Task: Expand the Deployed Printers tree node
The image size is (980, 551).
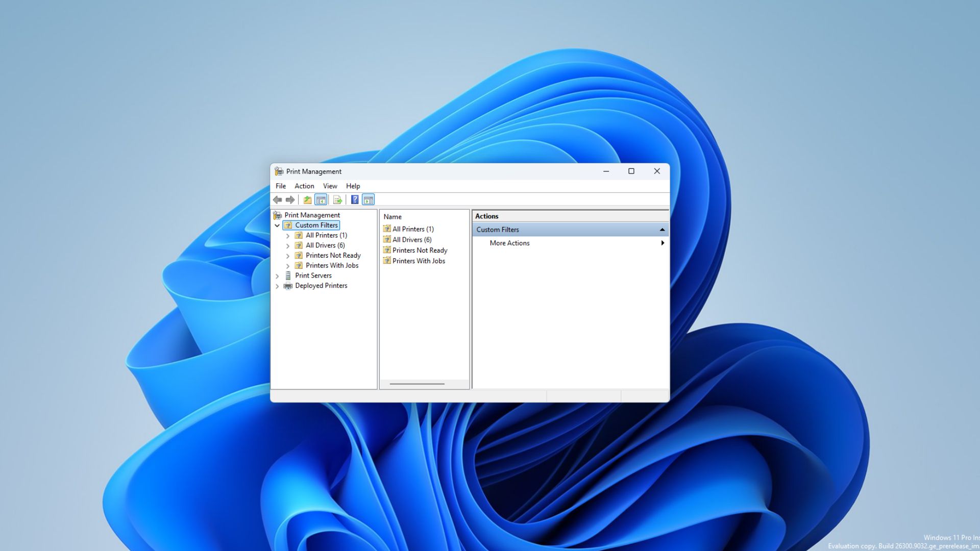Action: click(277, 286)
